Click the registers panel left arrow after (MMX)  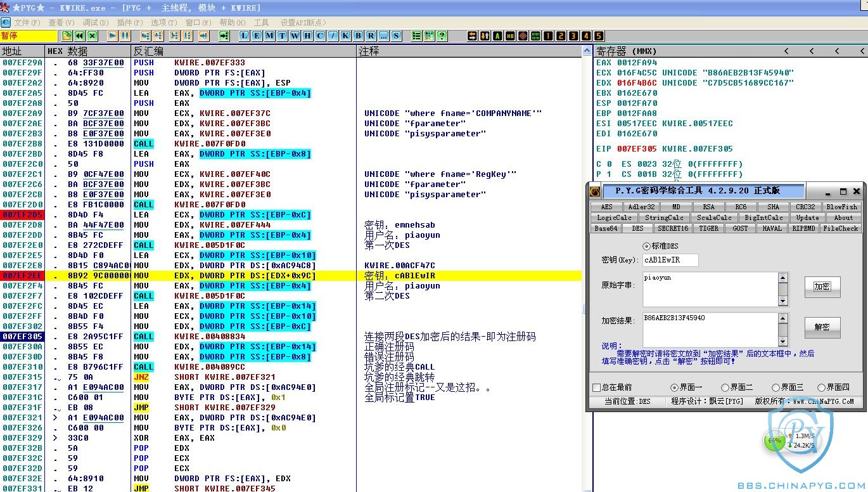(786, 51)
